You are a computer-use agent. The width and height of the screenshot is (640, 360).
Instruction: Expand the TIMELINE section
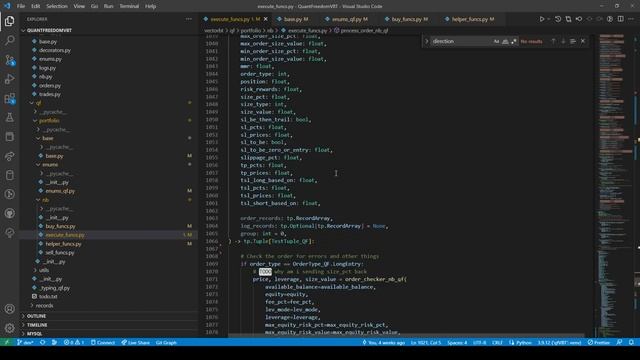[37, 325]
